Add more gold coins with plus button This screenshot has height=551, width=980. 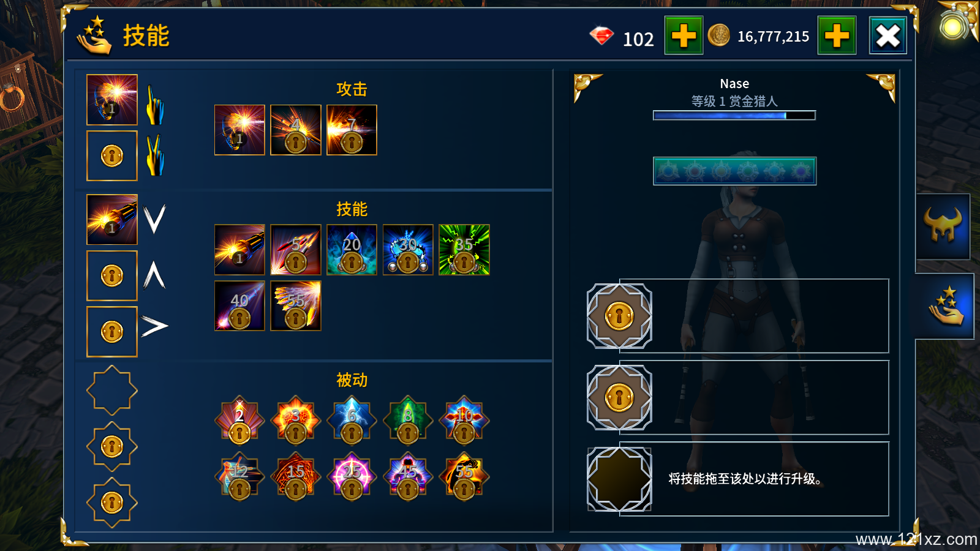point(837,36)
